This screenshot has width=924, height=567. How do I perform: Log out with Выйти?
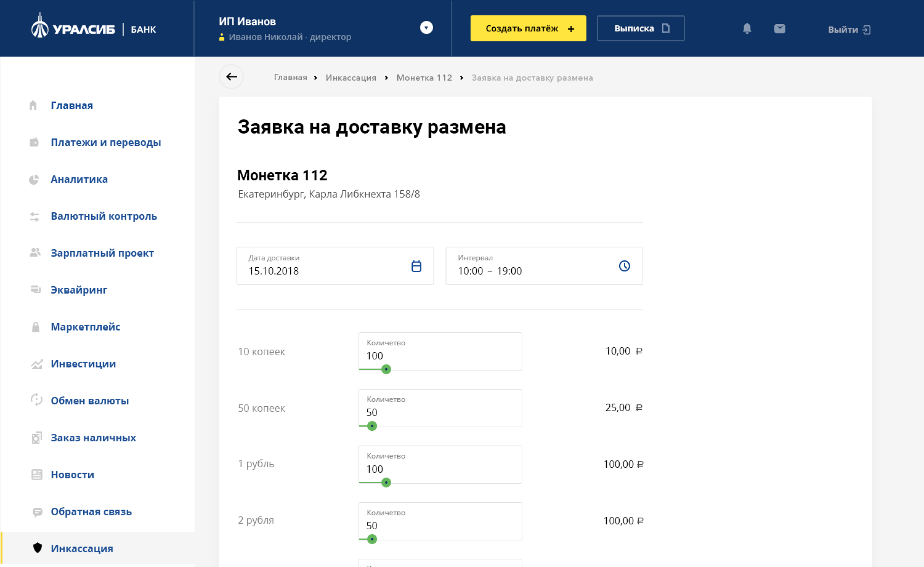pyautogui.click(x=849, y=30)
